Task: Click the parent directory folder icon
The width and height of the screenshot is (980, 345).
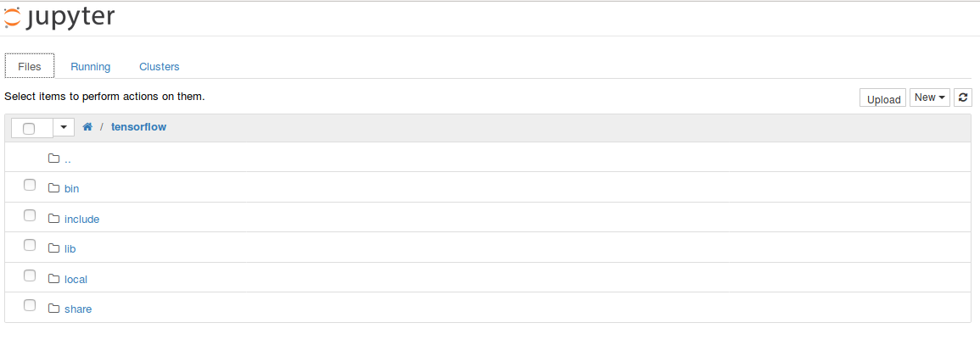Action: [x=53, y=159]
